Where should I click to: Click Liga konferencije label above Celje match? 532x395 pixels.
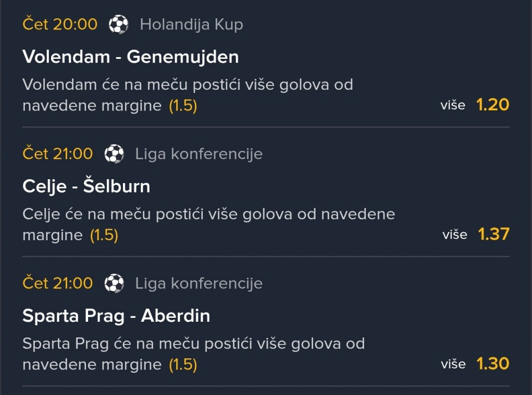point(198,154)
